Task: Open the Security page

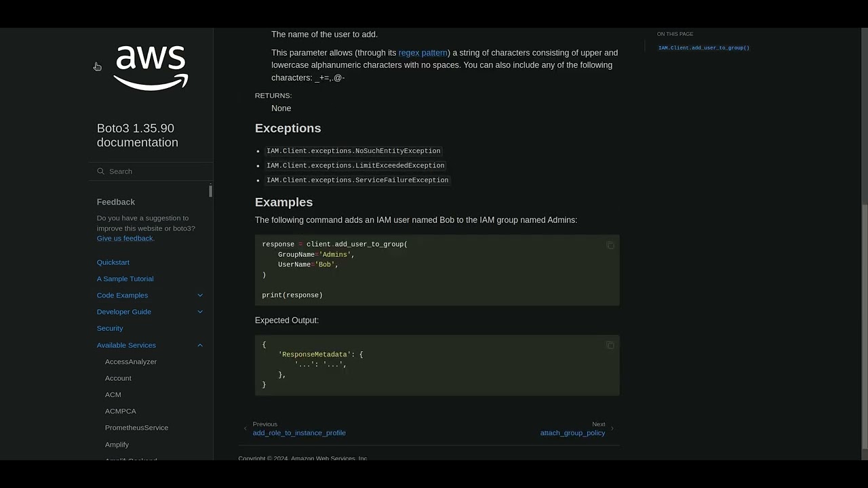Action: click(110, 328)
